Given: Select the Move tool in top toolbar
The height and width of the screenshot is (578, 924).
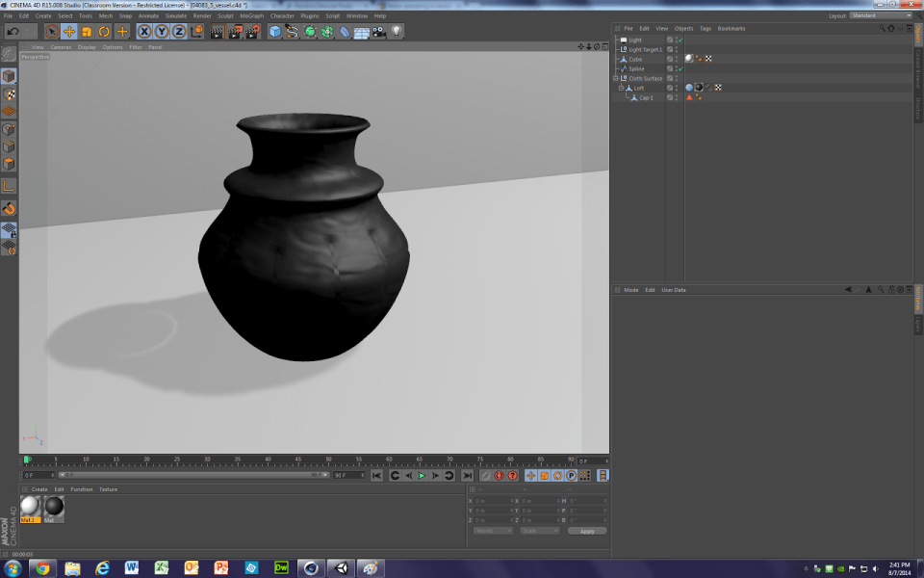Looking at the screenshot, I should 69,32.
